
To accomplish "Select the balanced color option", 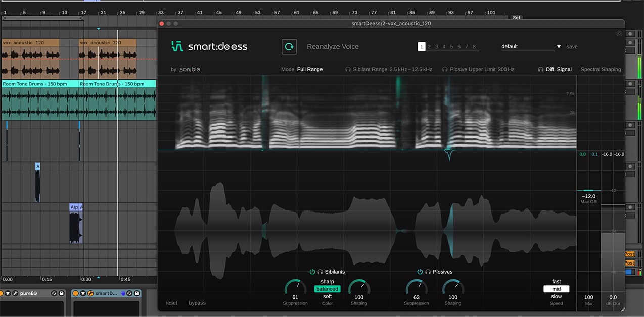I will pos(327,289).
